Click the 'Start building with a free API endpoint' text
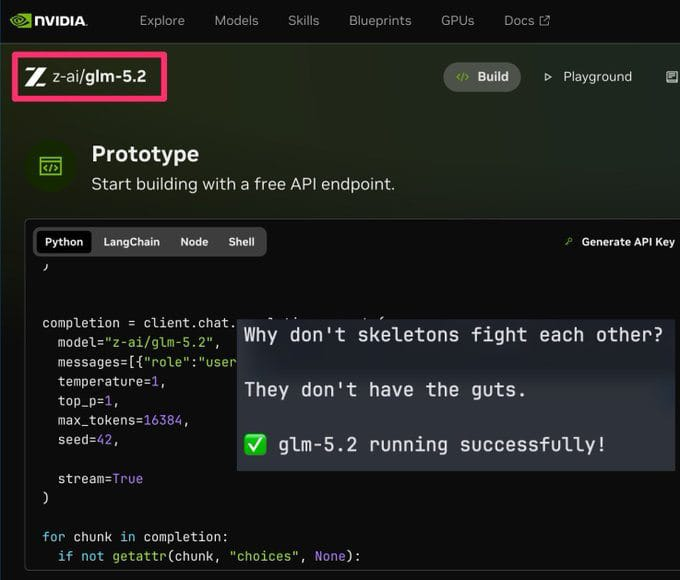Screen dimensions: 680x580 [243, 184]
